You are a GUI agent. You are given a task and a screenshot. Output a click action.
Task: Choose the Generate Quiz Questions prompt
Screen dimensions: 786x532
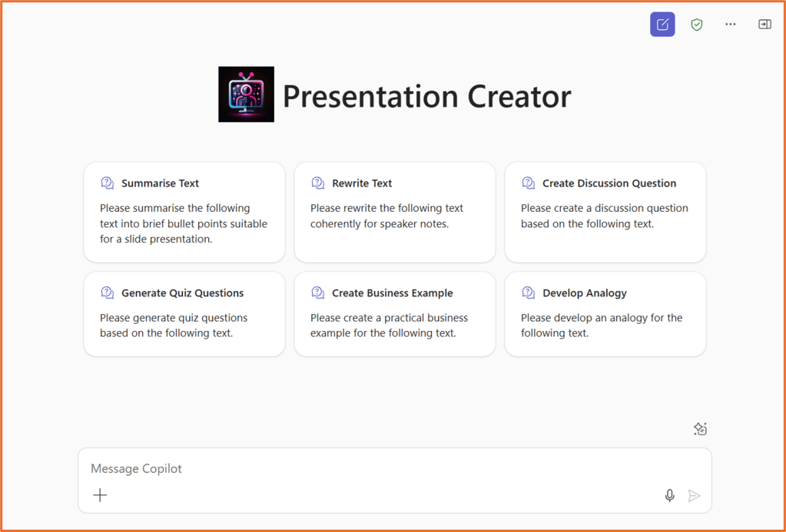tap(184, 314)
